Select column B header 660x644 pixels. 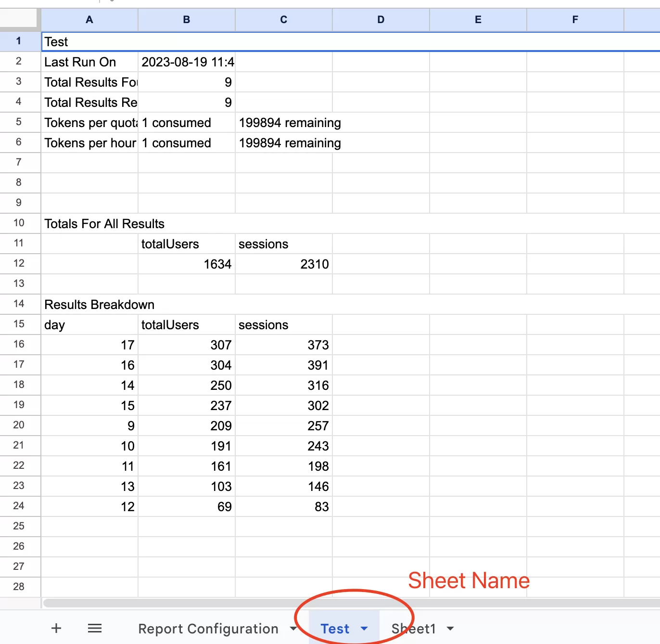click(187, 20)
